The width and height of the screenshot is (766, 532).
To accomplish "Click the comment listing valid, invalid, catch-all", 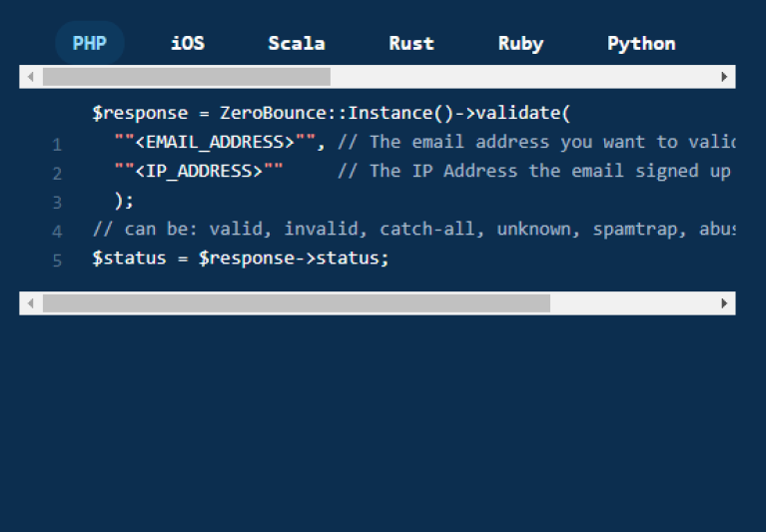I will (x=413, y=229).
